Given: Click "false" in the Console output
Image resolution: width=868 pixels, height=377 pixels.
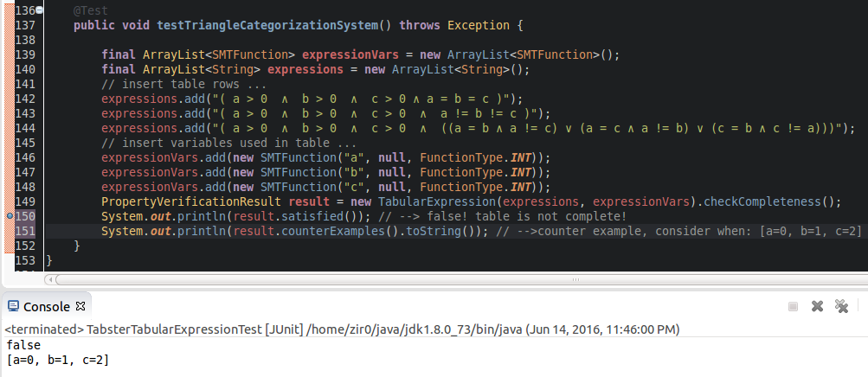Looking at the screenshot, I should (23, 346).
